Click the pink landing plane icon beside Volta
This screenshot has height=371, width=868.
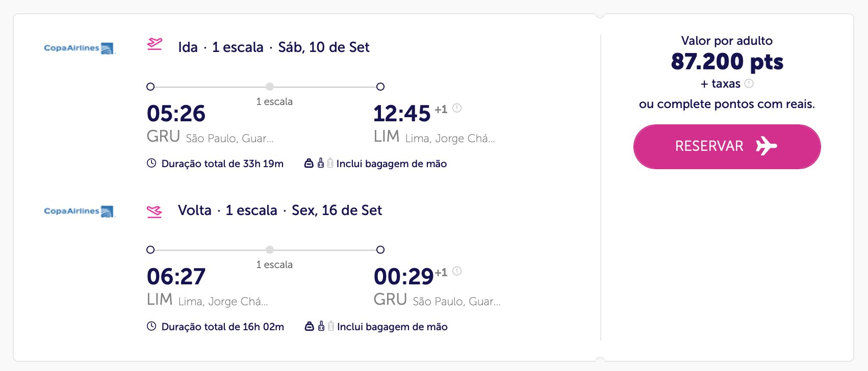[x=155, y=211]
